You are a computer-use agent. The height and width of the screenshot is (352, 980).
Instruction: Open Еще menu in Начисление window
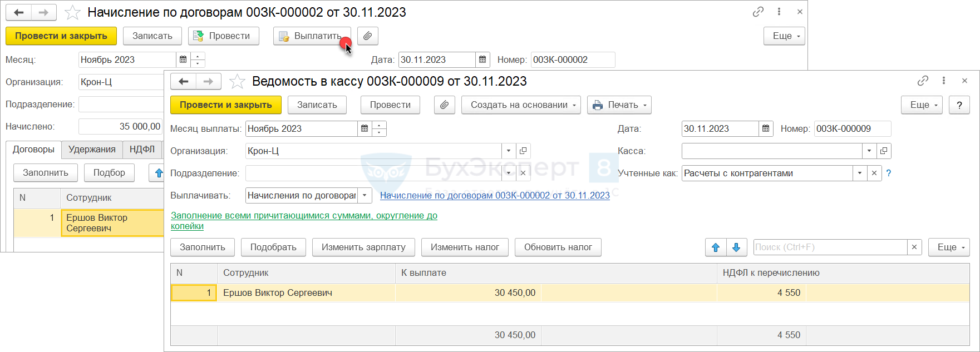click(784, 36)
